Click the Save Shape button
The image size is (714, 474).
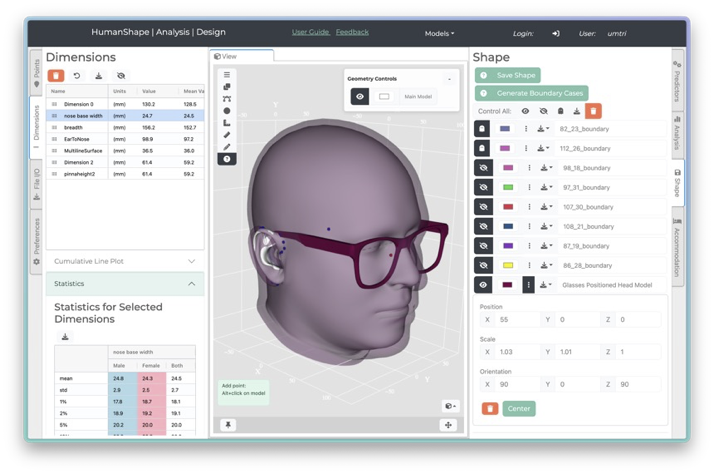[508, 75]
